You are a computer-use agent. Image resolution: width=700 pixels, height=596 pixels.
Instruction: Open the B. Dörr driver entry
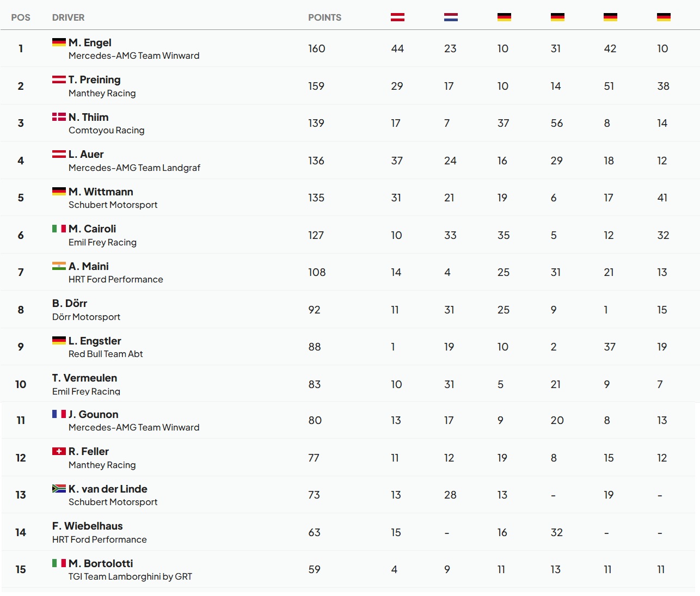pyautogui.click(x=70, y=303)
